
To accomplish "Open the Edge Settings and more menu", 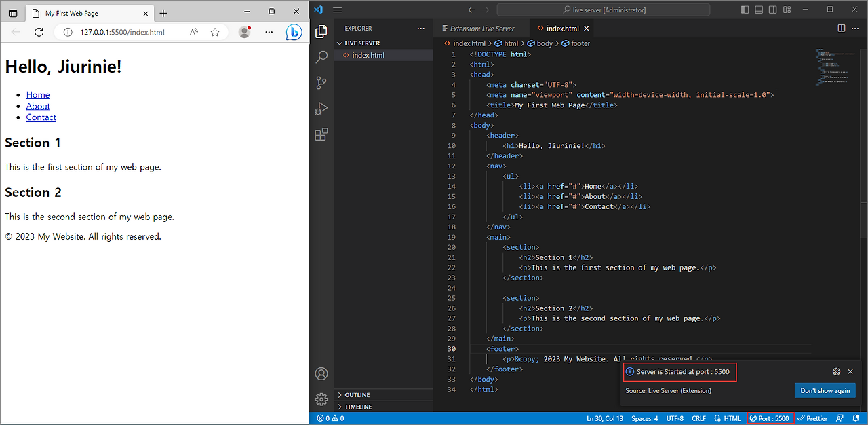I will pos(269,32).
